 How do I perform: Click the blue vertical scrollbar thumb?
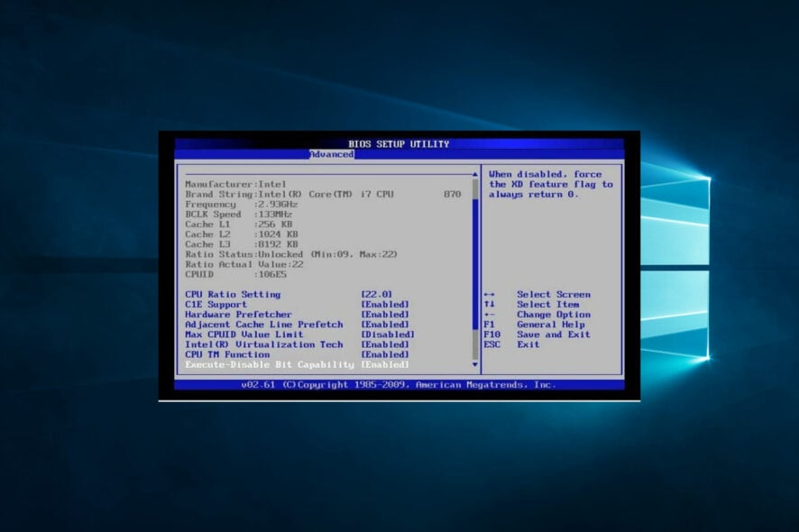[475, 264]
